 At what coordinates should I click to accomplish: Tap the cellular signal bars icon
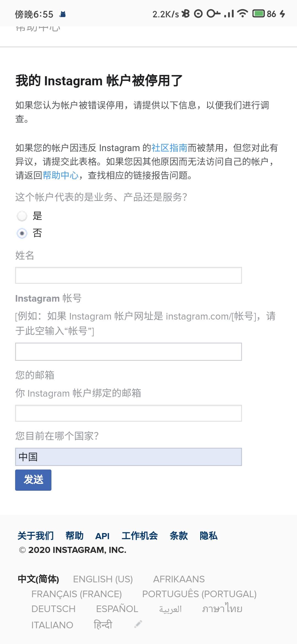pos(229,13)
